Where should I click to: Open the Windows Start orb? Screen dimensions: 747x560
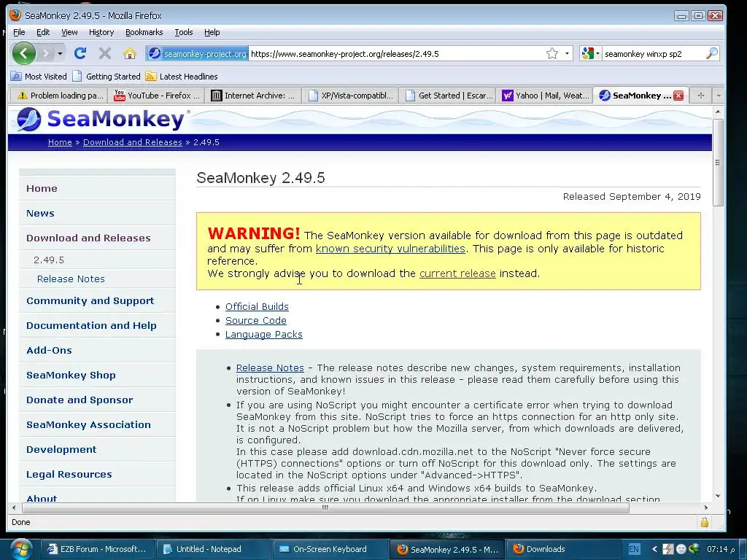tap(21, 548)
